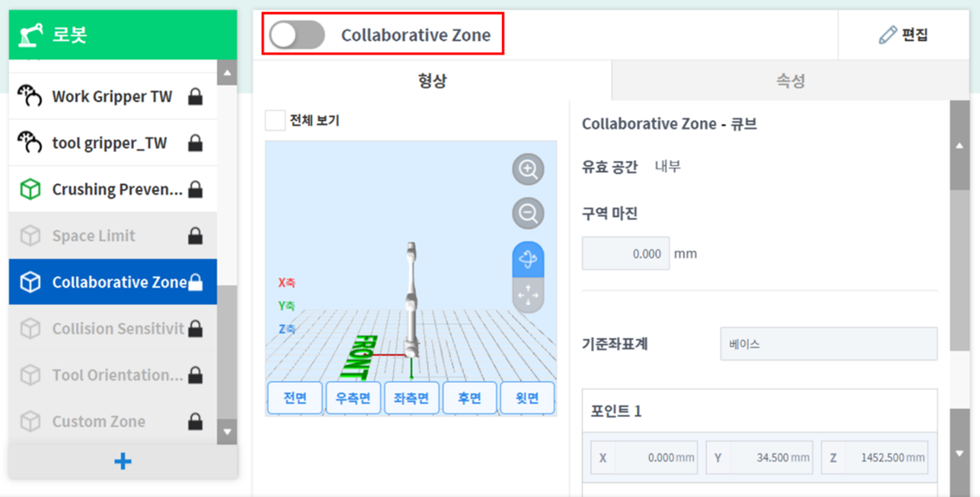Click the zoom out magnifier icon

pos(528,213)
